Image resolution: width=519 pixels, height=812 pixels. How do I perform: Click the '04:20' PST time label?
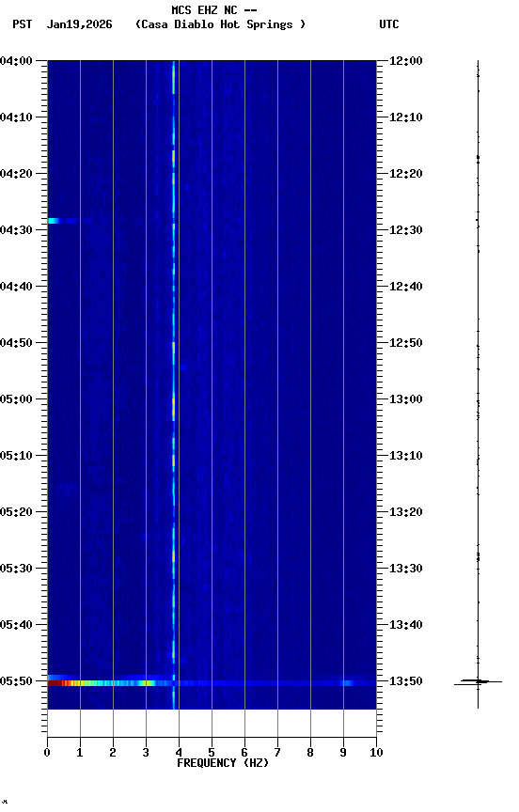pyautogui.click(x=16, y=174)
